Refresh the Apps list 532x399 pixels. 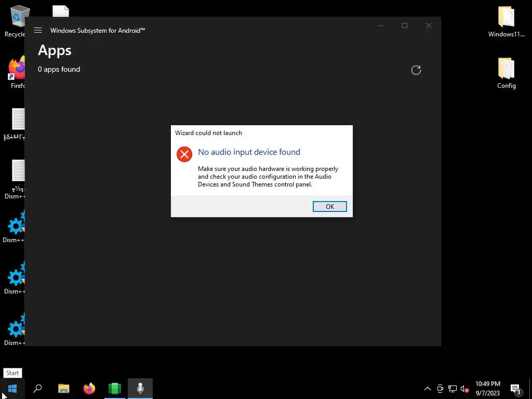416,70
